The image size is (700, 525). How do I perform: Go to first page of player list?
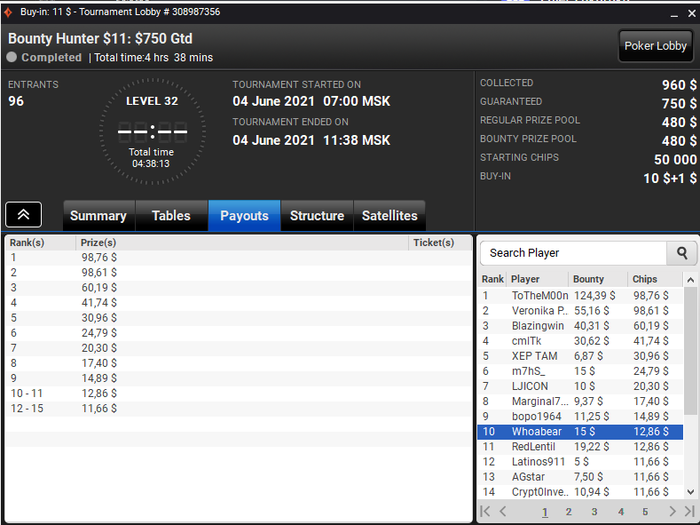(485, 511)
